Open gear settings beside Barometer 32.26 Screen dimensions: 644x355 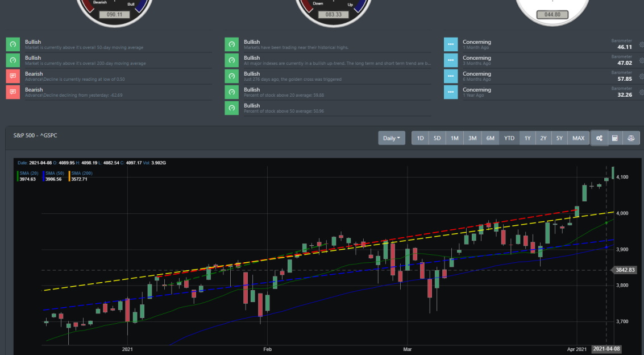pos(642,92)
